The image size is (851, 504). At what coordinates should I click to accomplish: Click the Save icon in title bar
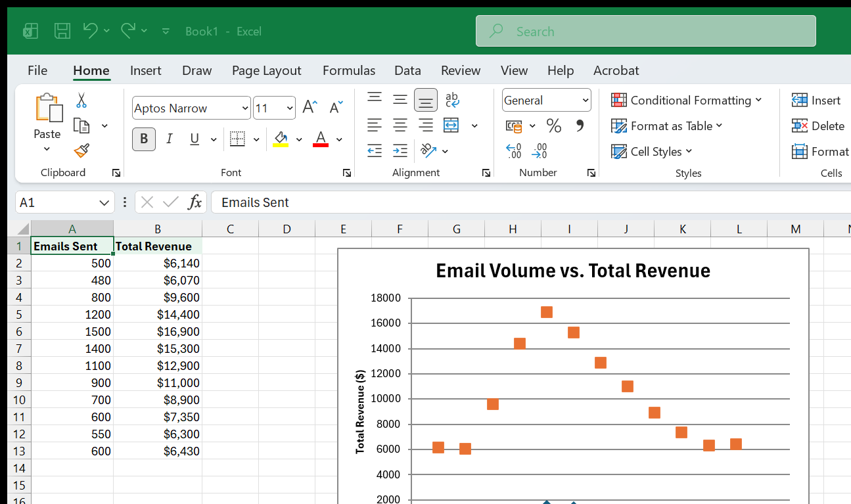coord(62,31)
